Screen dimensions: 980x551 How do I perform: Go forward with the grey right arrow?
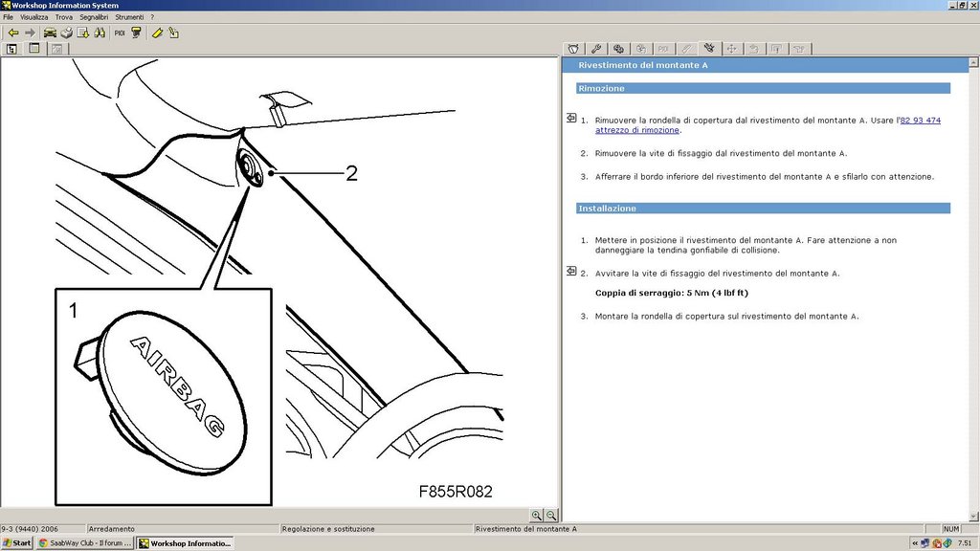click(30, 33)
